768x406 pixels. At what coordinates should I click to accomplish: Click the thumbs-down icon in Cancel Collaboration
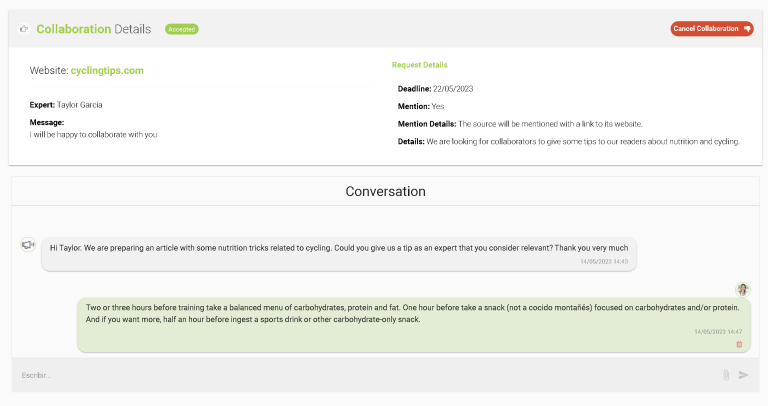[748, 29]
